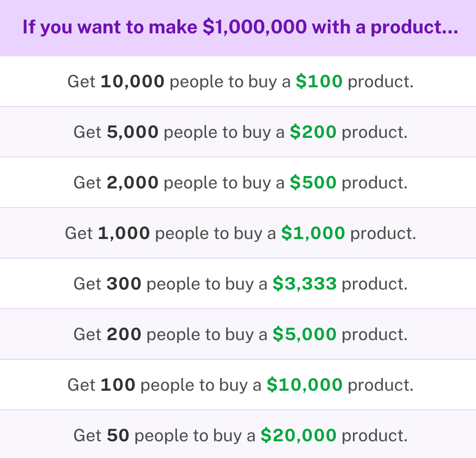The width and height of the screenshot is (476, 458).
Task: Click the green $500 price
Action: pyautogui.click(x=313, y=183)
